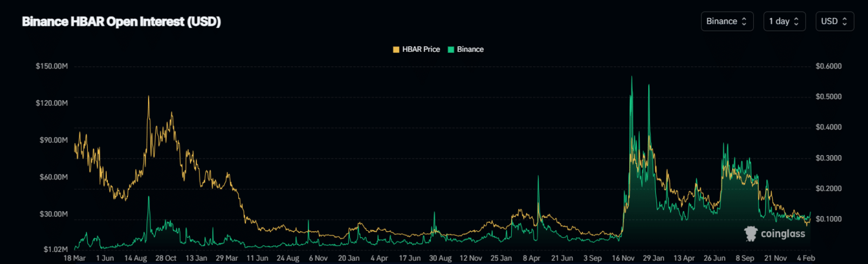
Task: Click the 16 Nov date axis label
Action: (x=623, y=258)
